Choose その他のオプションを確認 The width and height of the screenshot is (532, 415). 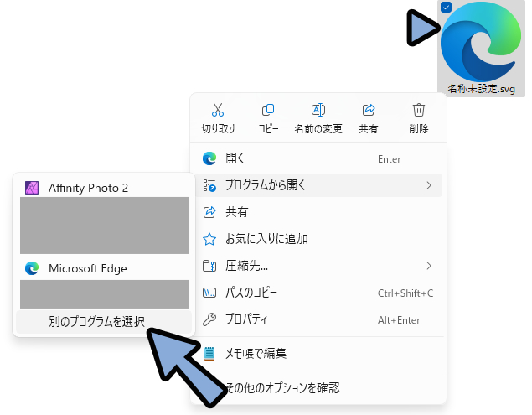(x=319, y=388)
